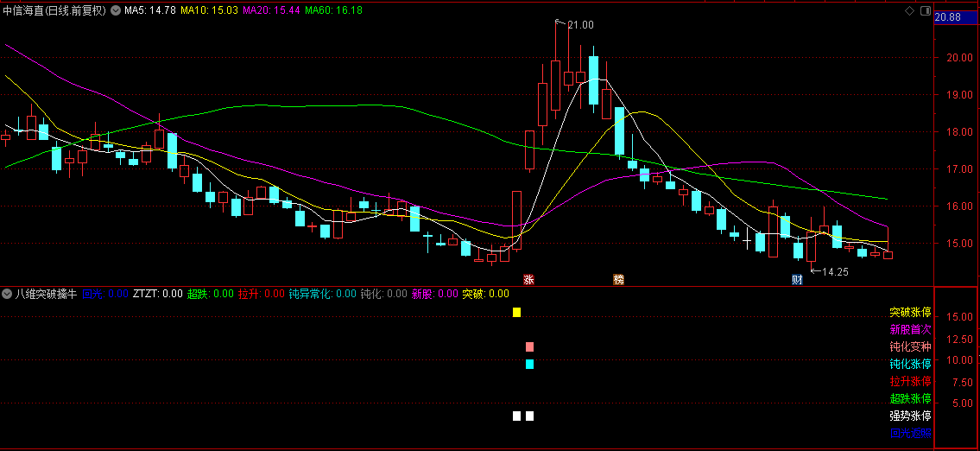Open the dropdown next to 中信海直(日线.前复权)
The width and height of the screenshot is (980, 451).
[x=116, y=10]
